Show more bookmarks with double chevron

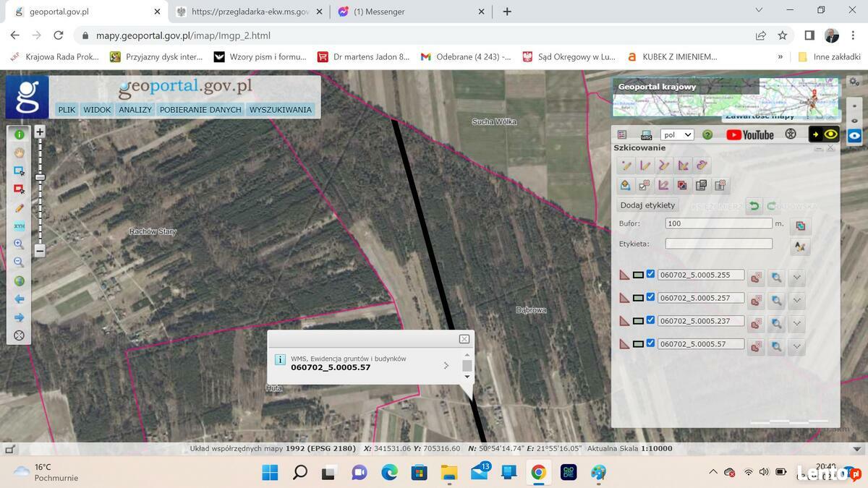(780, 56)
